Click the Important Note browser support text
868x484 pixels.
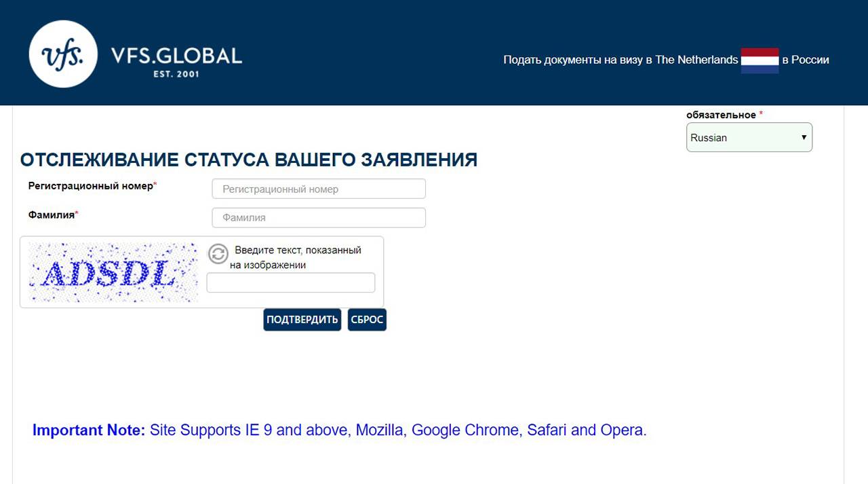[x=339, y=430]
